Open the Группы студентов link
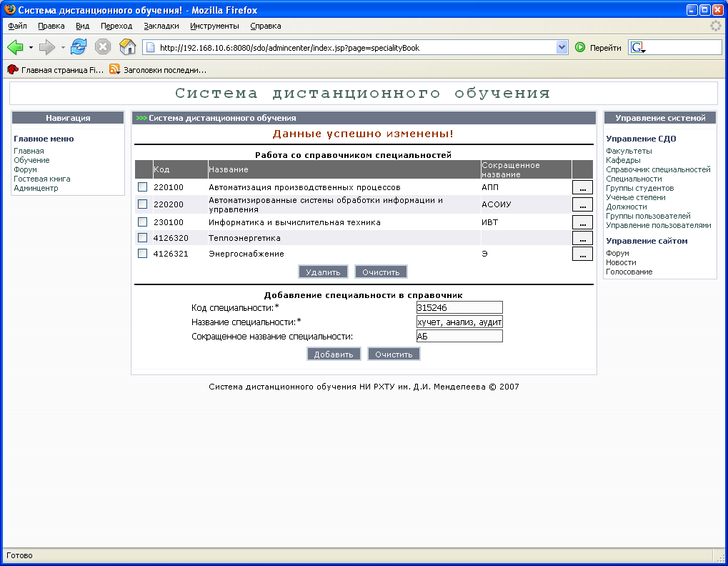 coord(640,188)
